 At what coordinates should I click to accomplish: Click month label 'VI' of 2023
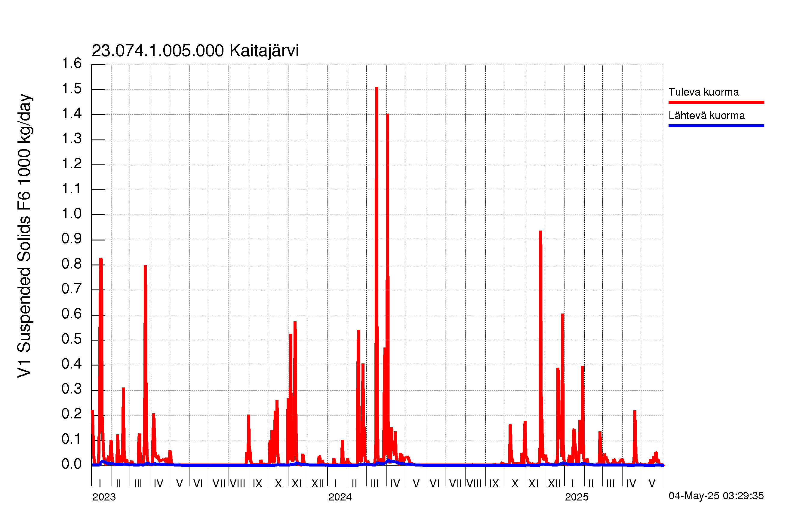point(198,484)
